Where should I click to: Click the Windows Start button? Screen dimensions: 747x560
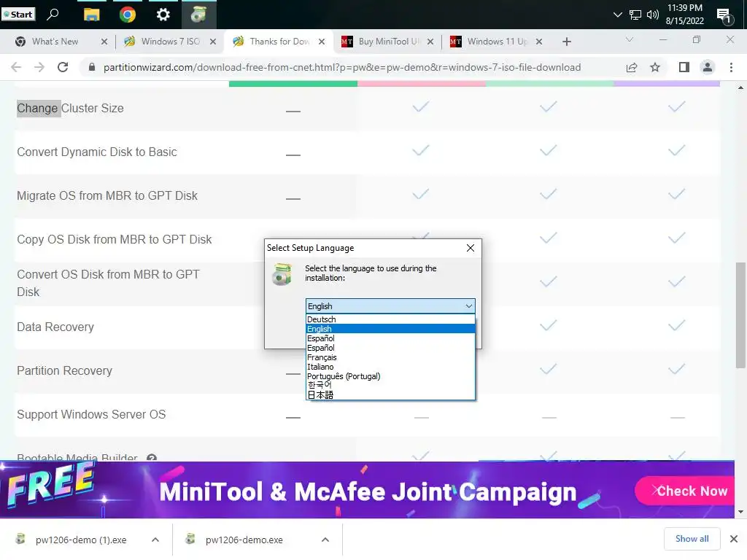[18, 15]
